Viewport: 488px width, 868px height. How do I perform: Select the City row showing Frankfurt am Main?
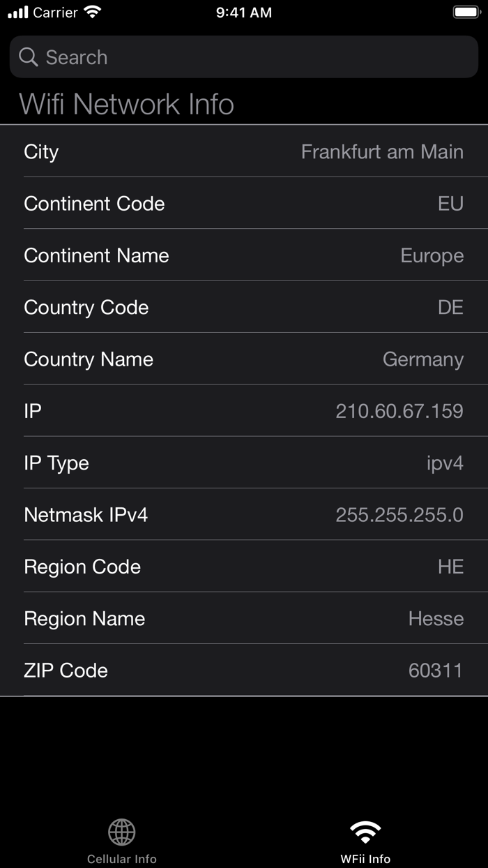[x=244, y=151]
